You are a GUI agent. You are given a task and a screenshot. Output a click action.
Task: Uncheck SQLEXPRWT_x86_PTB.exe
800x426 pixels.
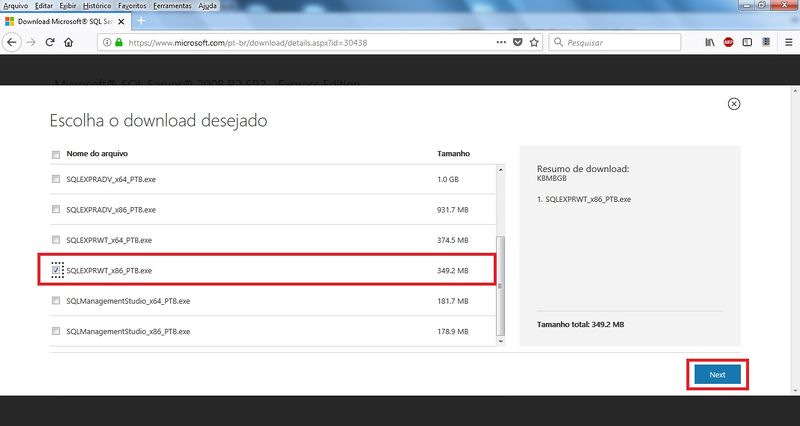(x=56, y=270)
